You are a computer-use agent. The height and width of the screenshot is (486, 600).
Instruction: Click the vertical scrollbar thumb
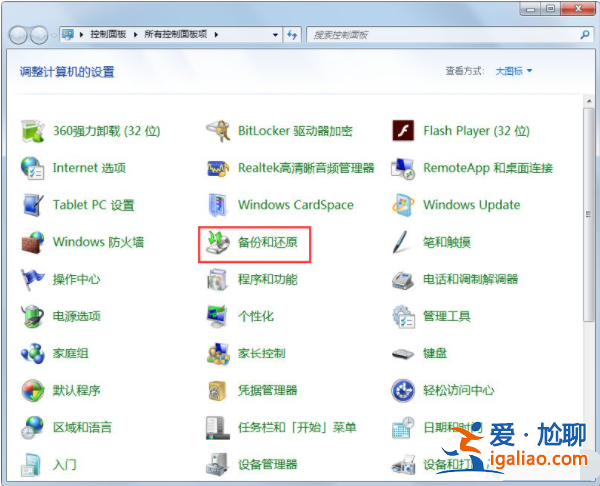pos(589,214)
